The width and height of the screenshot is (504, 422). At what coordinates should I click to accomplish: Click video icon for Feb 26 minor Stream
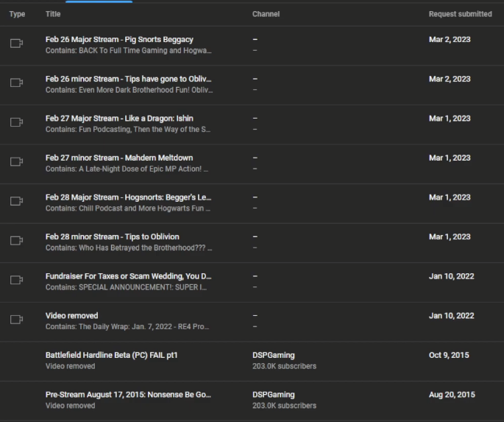click(x=16, y=82)
